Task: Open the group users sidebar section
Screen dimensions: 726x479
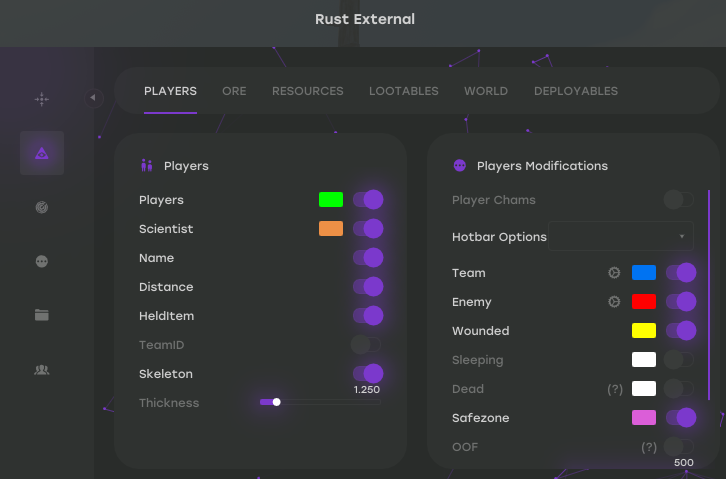Action: coord(41,369)
